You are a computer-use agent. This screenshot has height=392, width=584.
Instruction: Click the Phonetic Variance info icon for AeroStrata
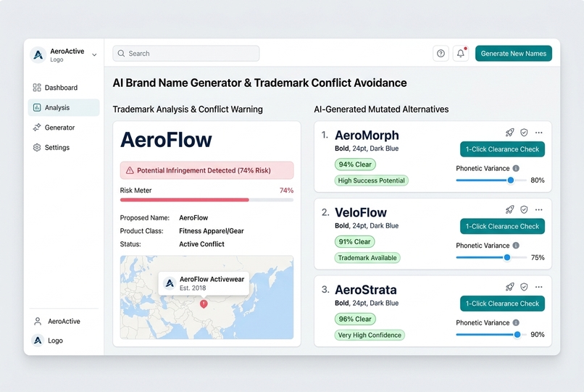516,322
